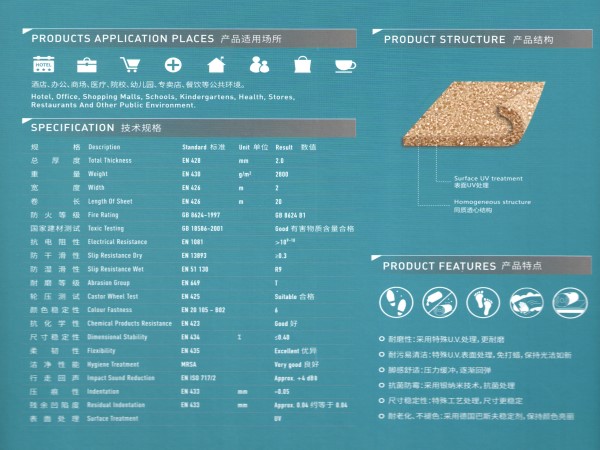This screenshot has height=450, width=600.
Task: Click the shoe footprints wear-resistance icon
Action: click(396, 301)
